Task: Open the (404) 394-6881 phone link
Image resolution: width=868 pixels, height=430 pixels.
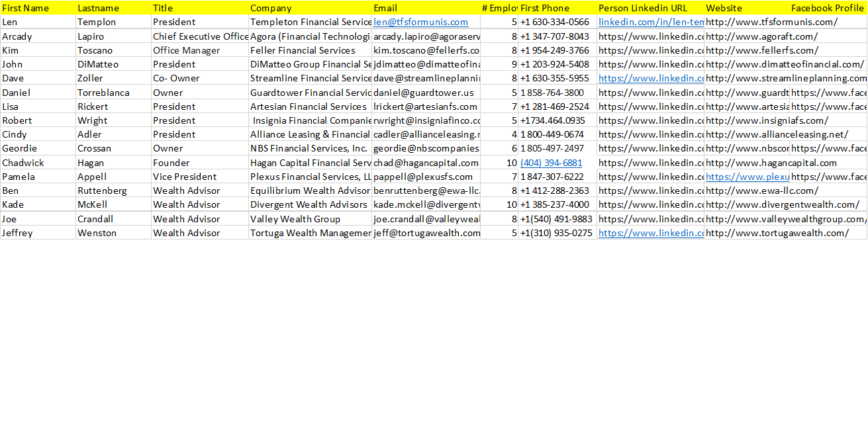Action: point(552,163)
